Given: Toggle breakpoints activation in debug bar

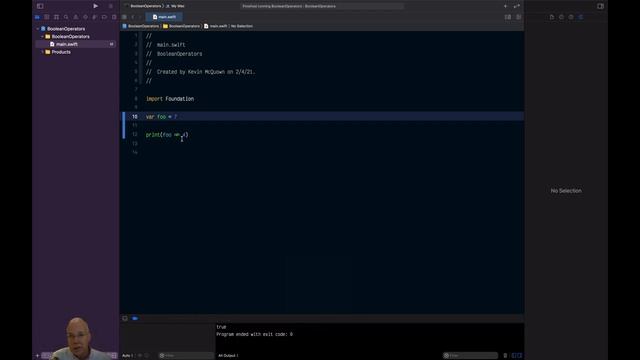Looking at the screenshot, I should coord(135,318).
